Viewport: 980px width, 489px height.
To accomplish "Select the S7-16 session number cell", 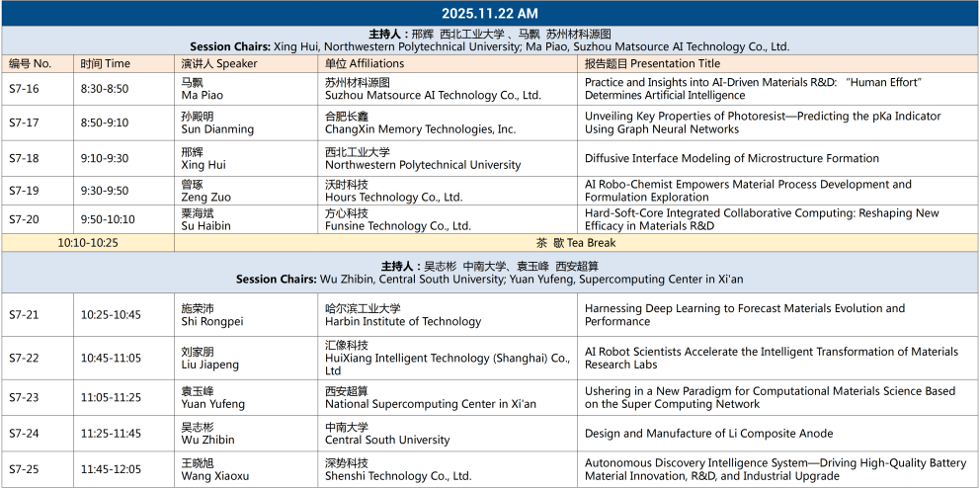I will tap(25, 89).
